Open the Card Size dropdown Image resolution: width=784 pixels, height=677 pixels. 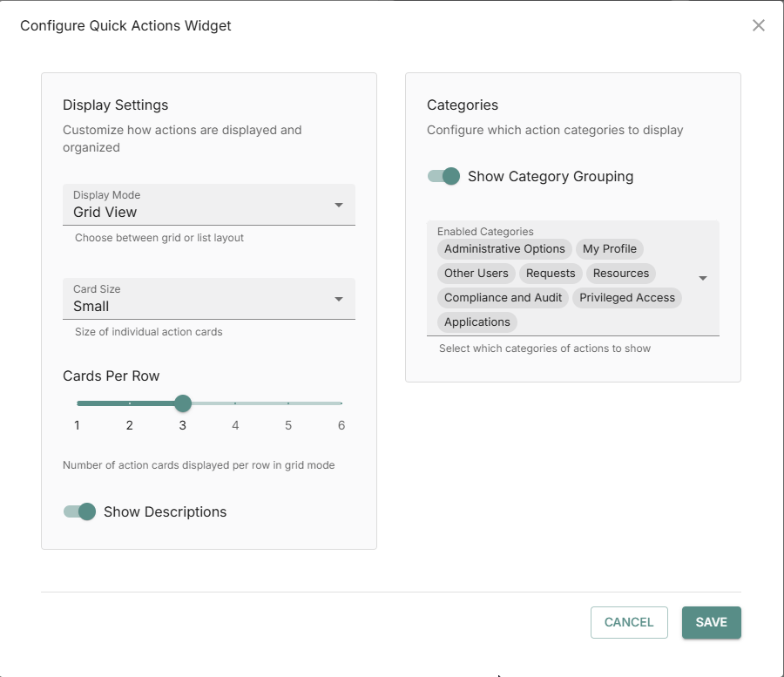click(208, 301)
